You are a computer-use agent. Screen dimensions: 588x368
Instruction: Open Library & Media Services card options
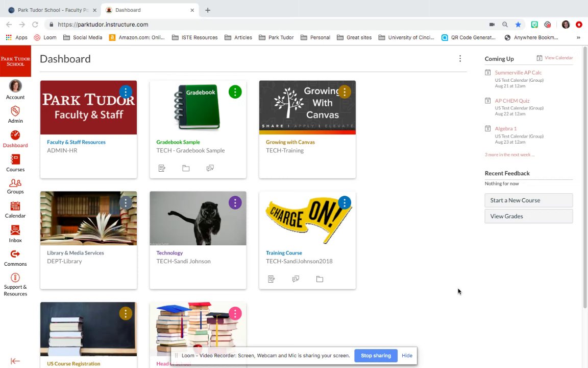tap(126, 203)
